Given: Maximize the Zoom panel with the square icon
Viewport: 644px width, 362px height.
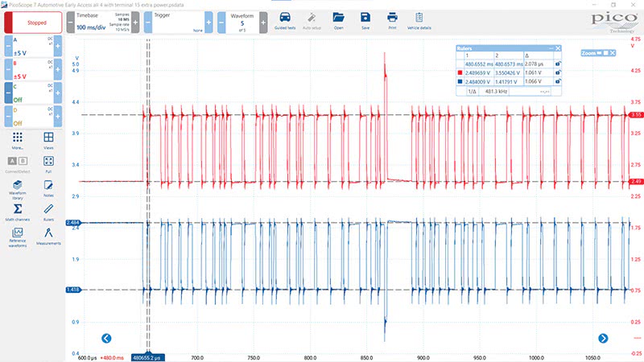Looking at the screenshot, I should click(x=606, y=53).
